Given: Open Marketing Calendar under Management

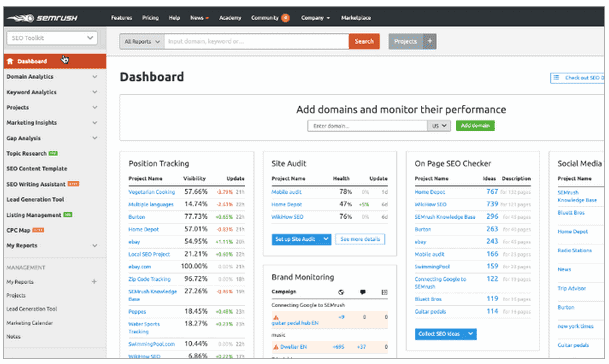Looking at the screenshot, I should point(30,323).
